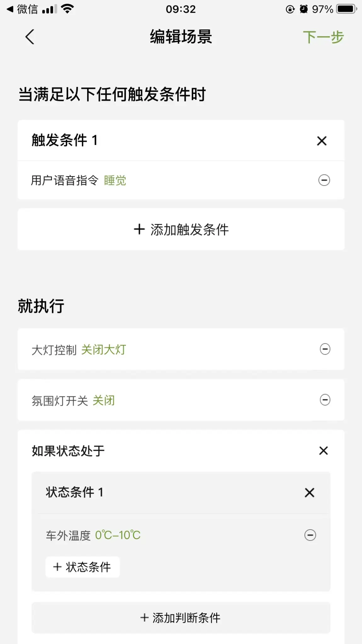Return to WeChat via status bar link
This screenshot has height=644, width=362.
coord(23,9)
